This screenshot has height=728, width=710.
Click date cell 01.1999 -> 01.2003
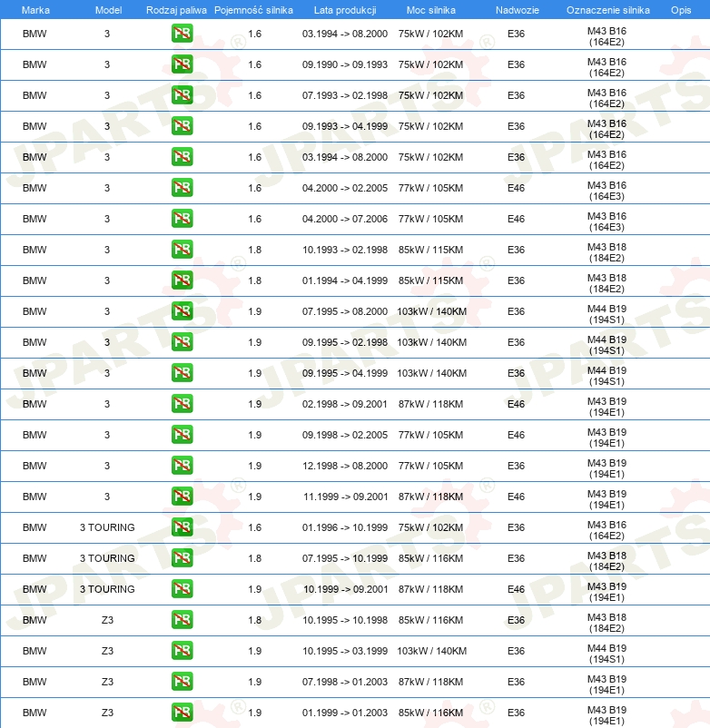[344, 713]
